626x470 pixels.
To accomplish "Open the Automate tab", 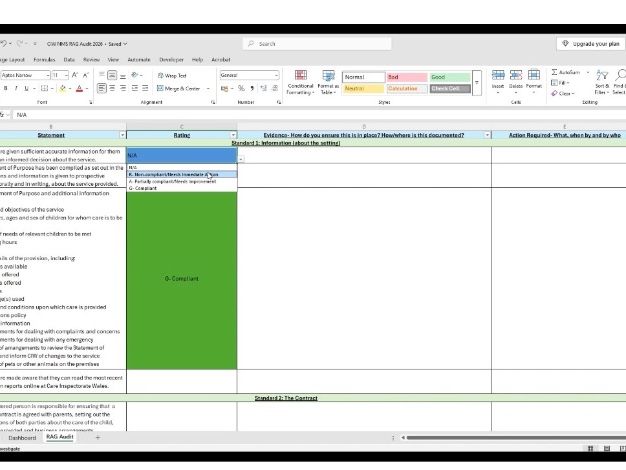I will [x=139, y=60].
